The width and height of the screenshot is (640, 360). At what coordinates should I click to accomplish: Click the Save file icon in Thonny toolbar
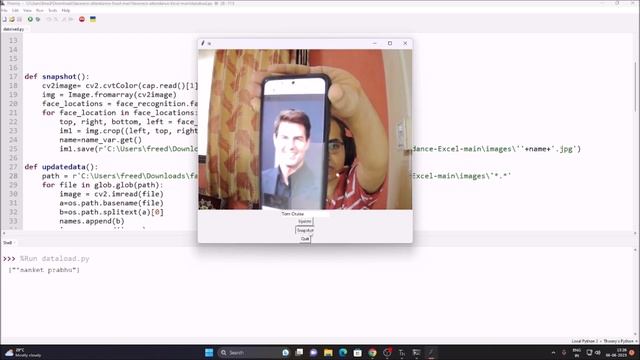point(19,19)
